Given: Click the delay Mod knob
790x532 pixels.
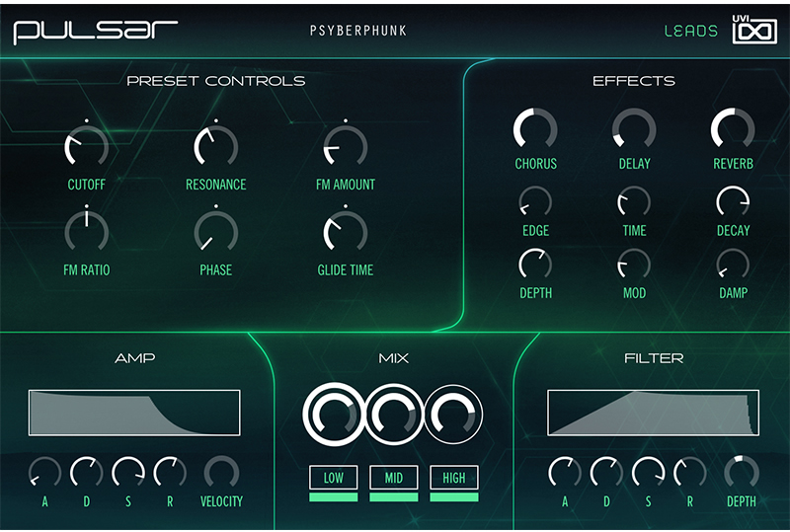Looking at the screenshot, I should [634, 265].
